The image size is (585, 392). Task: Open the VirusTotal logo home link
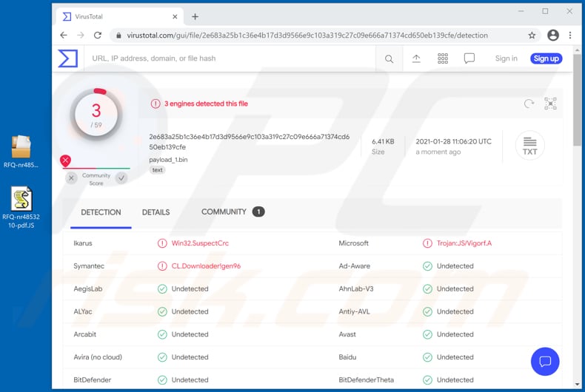(68, 58)
